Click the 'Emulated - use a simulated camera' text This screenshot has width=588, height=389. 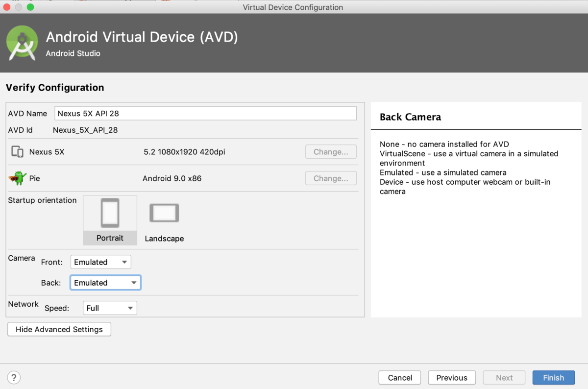tap(443, 172)
